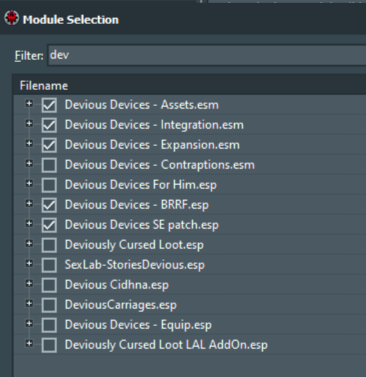Viewport: 366px width, 377px height.
Task: Select the Devious Devices - Assets.esm filename
Action: coord(142,105)
